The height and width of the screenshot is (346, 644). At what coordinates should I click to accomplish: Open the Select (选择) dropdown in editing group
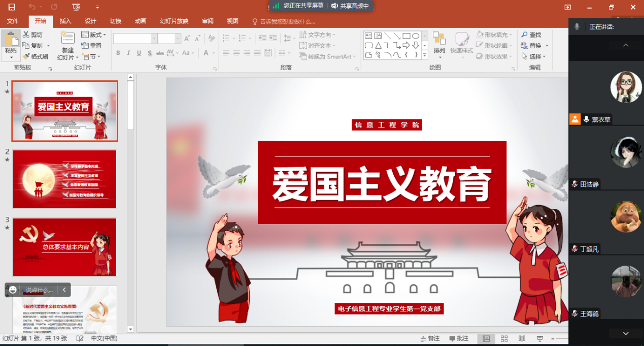coord(535,56)
